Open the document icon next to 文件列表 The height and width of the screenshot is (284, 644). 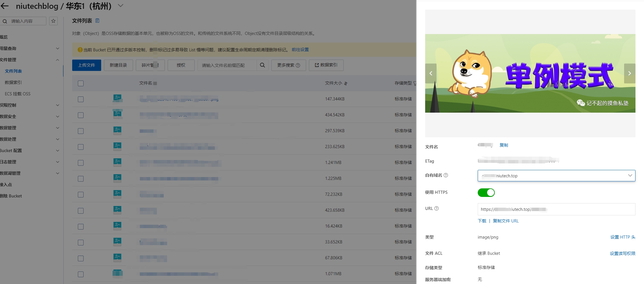click(x=97, y=20)
